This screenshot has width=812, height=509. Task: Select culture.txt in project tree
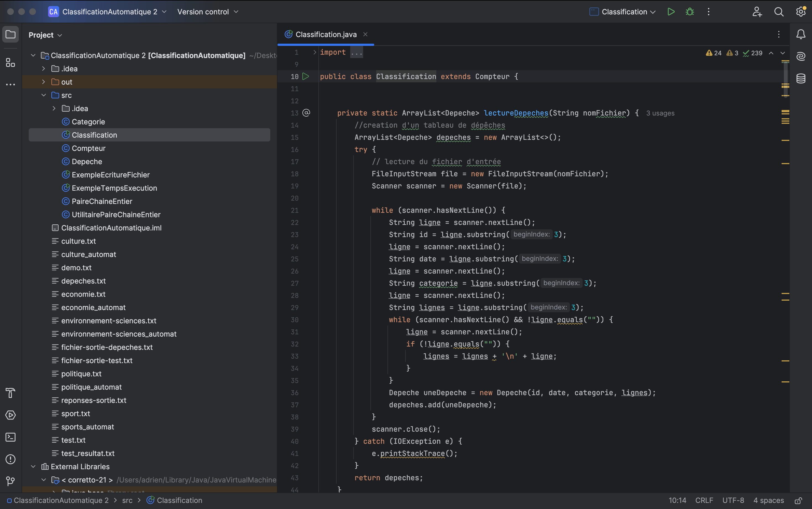(x=78, y=241)
